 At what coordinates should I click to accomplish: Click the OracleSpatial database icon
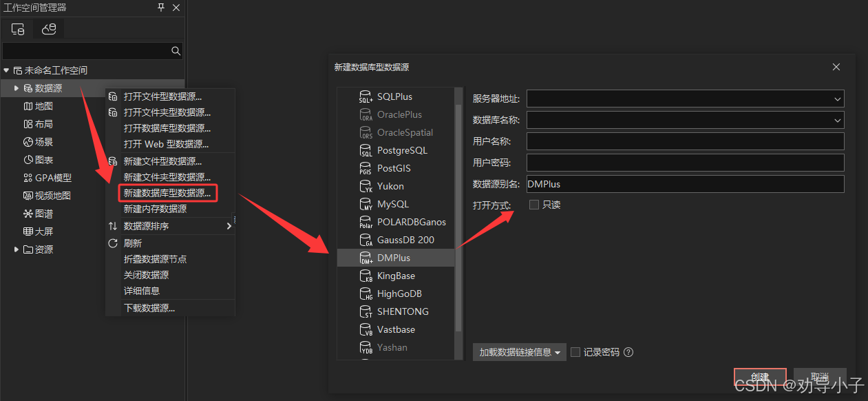[366, 132]
